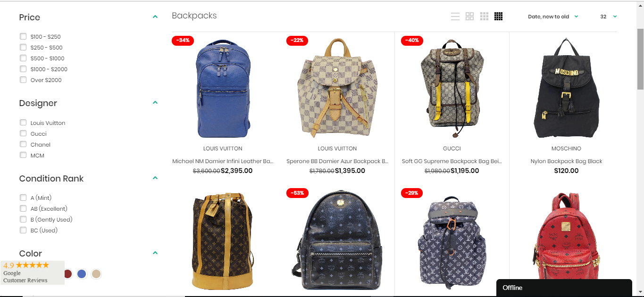Tick the AB (Excellent) condition checkbox
This screenshot has height=297, width=644.
23,208
